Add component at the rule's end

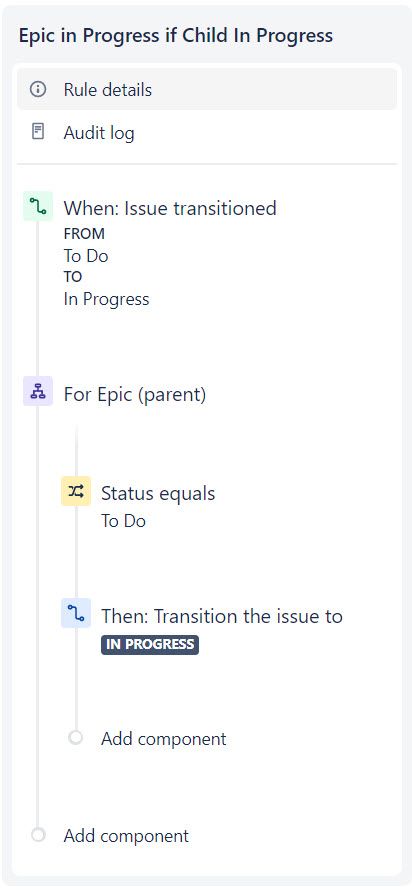tap(126, 836)
